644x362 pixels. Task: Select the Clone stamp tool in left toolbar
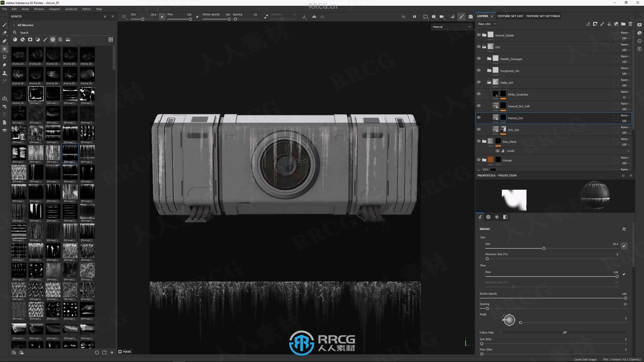click(4, 73)
